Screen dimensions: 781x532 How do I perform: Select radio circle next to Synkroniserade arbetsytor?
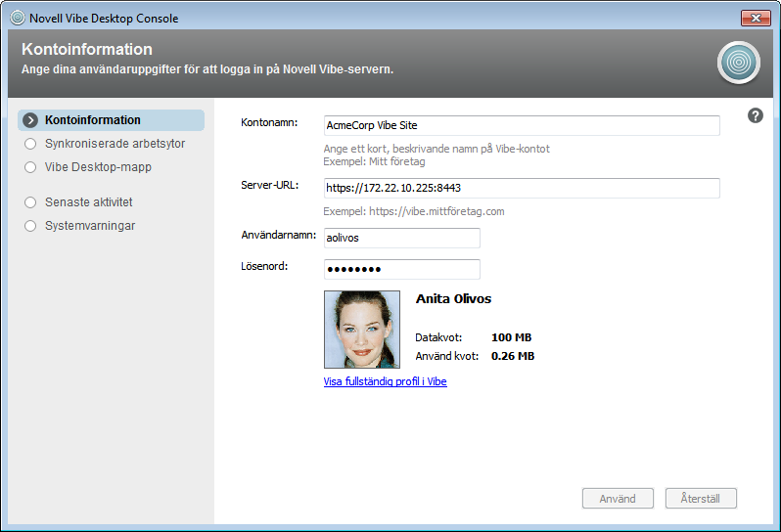click(x=30, y=144)
